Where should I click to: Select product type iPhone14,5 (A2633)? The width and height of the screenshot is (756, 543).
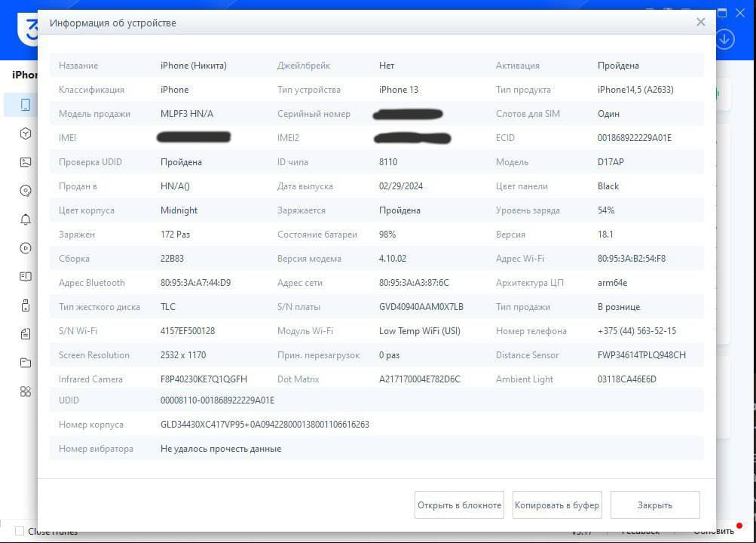(x=635, y=90)
